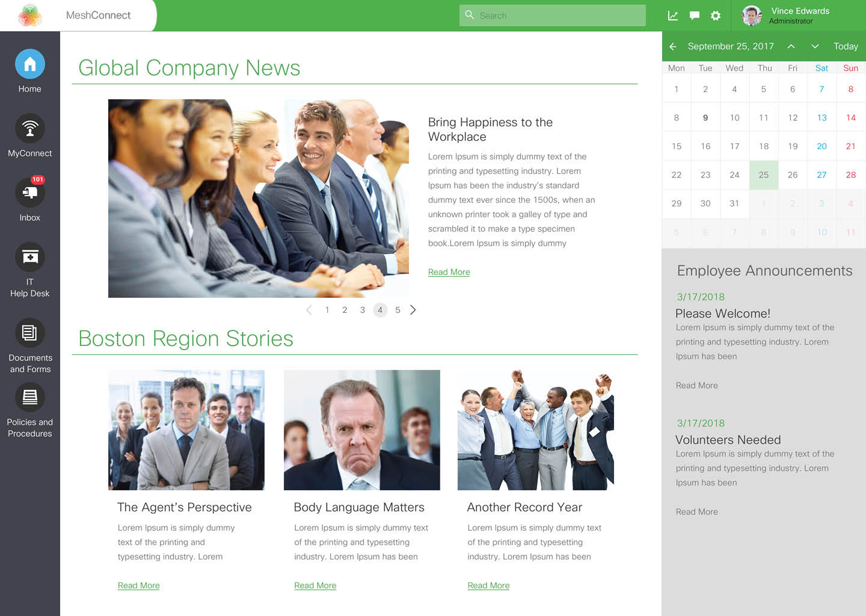The image size is (866, 616).
Task: Open the Inbox mailbox icon
Action: click(29, 192)
